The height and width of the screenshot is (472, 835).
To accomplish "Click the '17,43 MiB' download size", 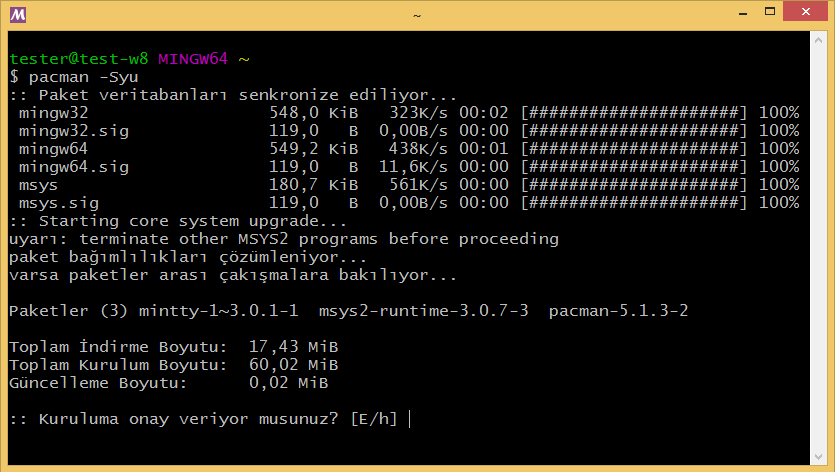I will (293, 347).
